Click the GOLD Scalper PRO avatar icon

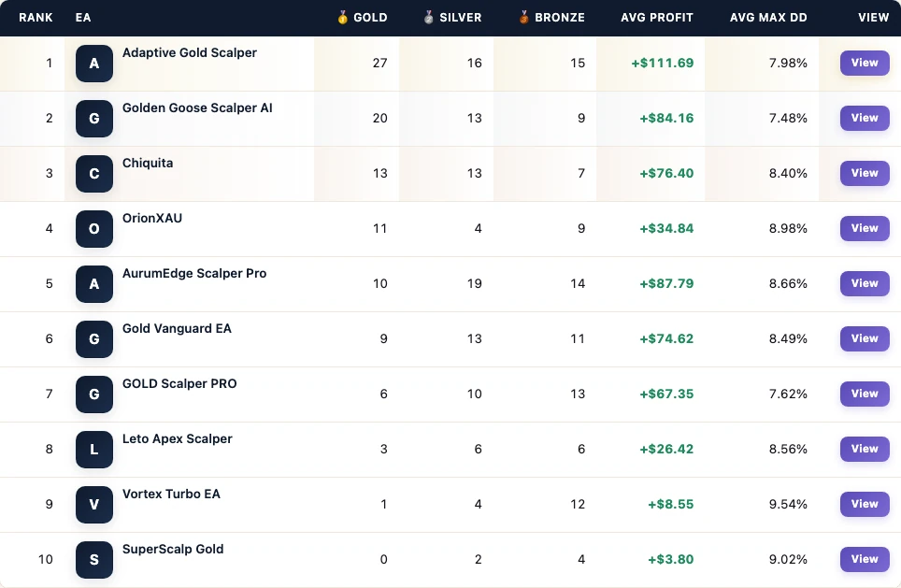(x=94, y=394)
